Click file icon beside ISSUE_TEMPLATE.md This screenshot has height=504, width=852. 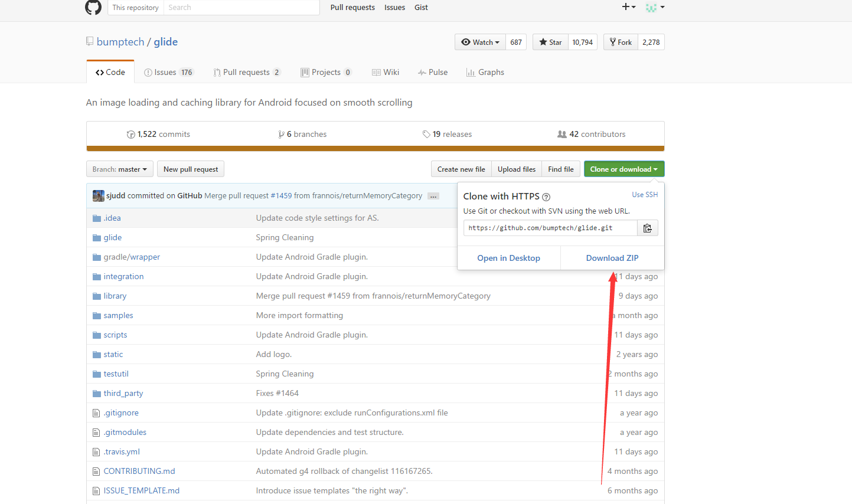[x=96, y=491]
